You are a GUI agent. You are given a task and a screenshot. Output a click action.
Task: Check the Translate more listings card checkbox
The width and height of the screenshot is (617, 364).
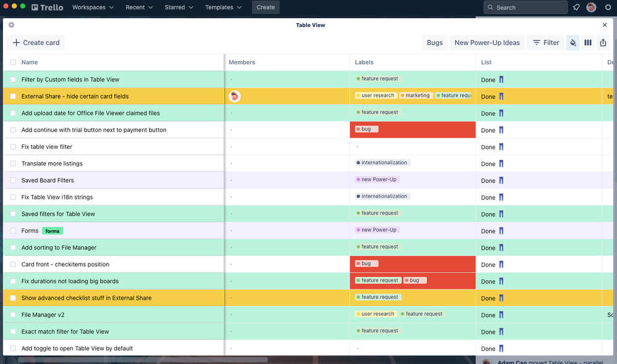tap(13, 163)
